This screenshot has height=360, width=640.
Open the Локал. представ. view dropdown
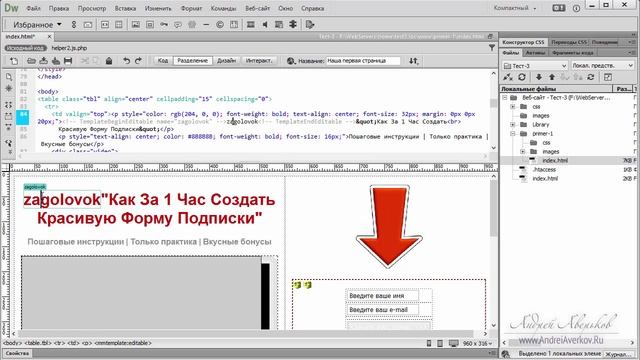pyautogui.click(x=602, y=66)
